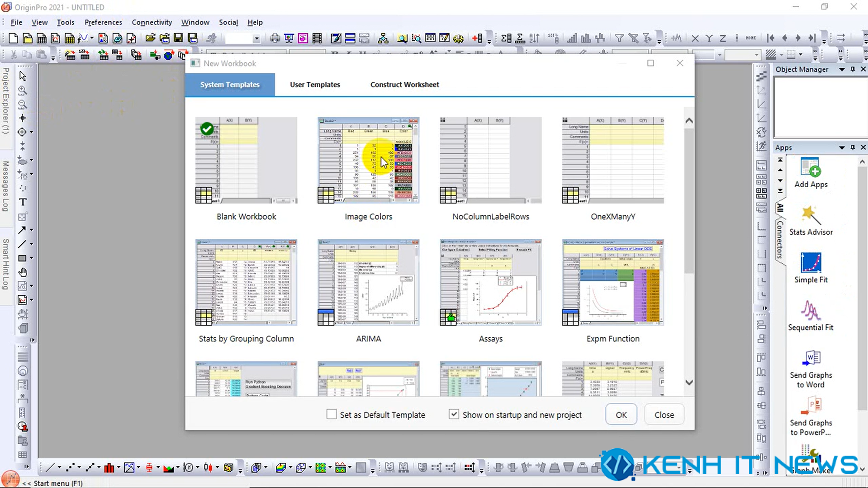Click the Save project toolbar icon
The width and height of the screenshot is (868, 488).
(x=178, y=38)
